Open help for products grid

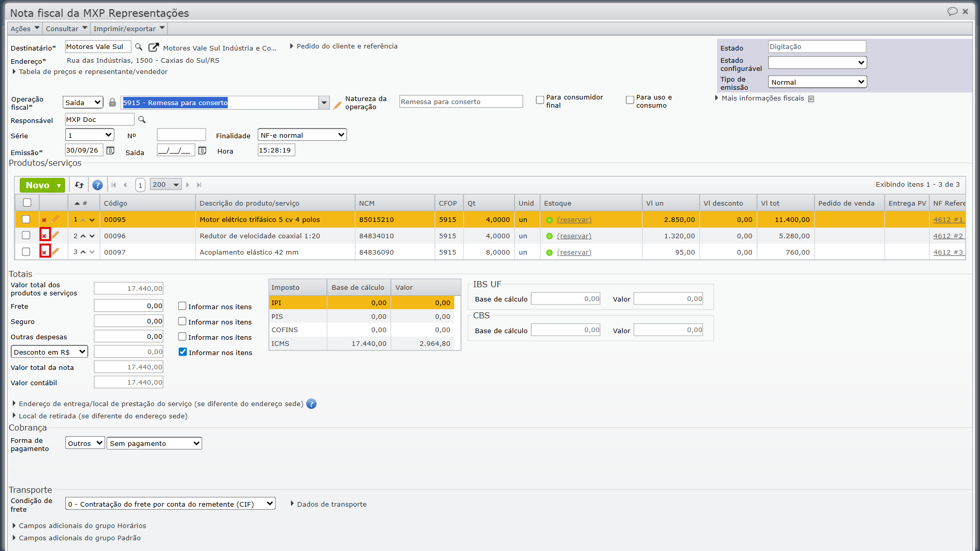pos(97,185)
